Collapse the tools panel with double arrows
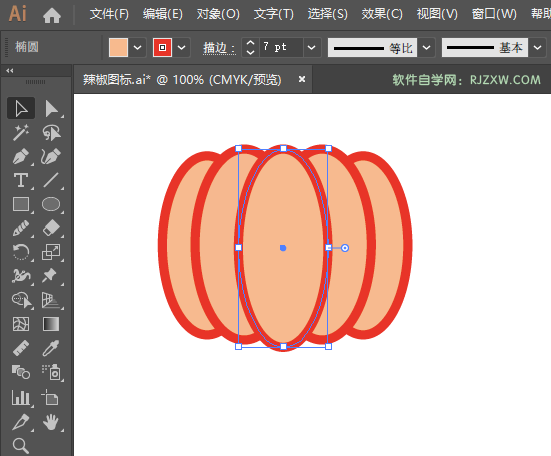 point(10,71)
